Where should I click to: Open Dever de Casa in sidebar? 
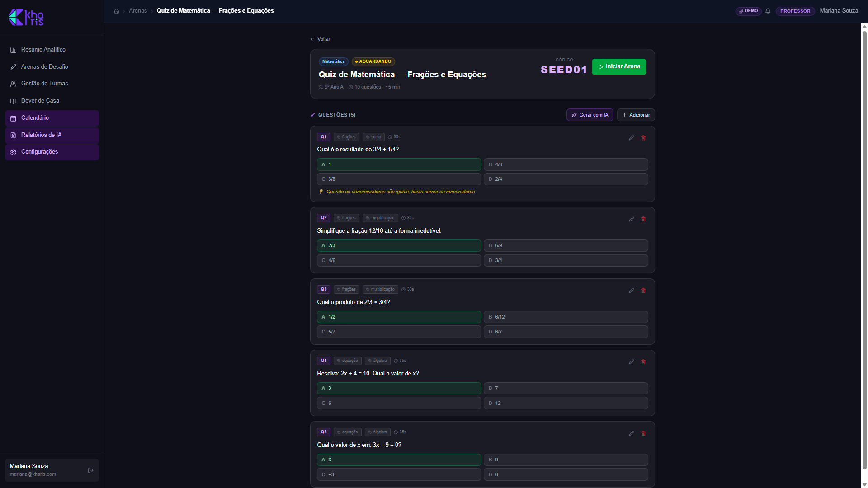pyautogui.click(x=52, y=101)
